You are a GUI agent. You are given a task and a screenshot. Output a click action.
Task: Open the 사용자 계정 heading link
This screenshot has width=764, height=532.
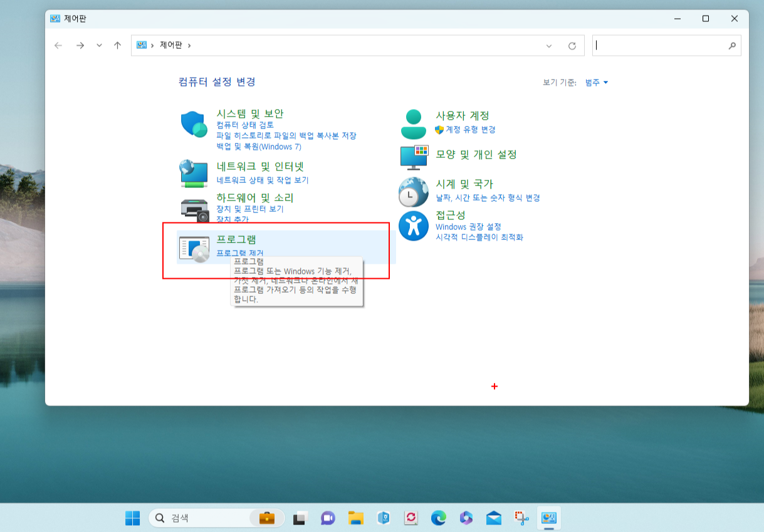(463, 115)
